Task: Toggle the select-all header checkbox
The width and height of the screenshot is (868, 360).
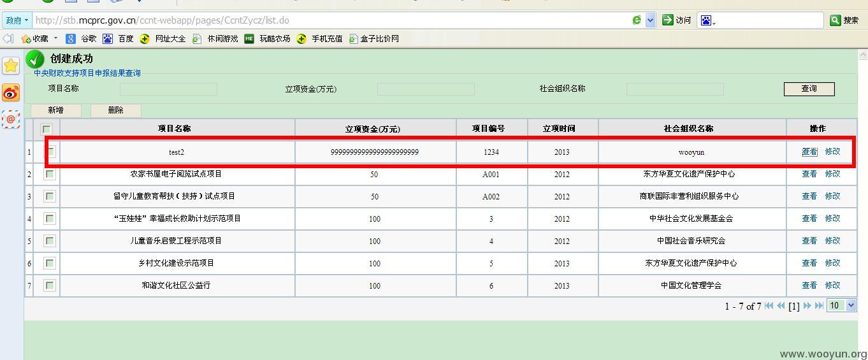Action: (47, 129)
